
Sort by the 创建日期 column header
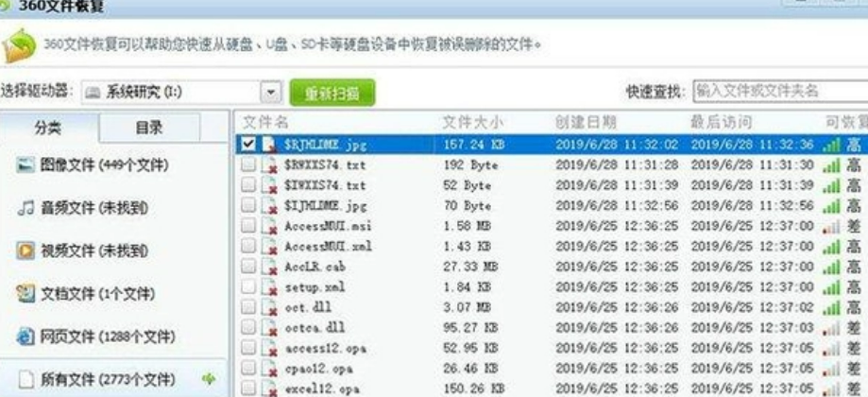[586, 122]
